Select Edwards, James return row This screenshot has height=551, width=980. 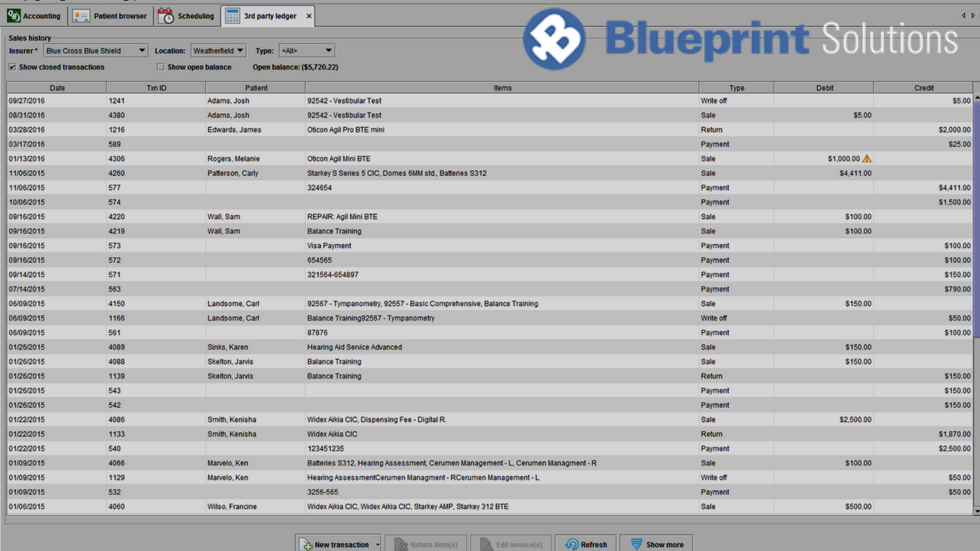(x=490, y=130)
